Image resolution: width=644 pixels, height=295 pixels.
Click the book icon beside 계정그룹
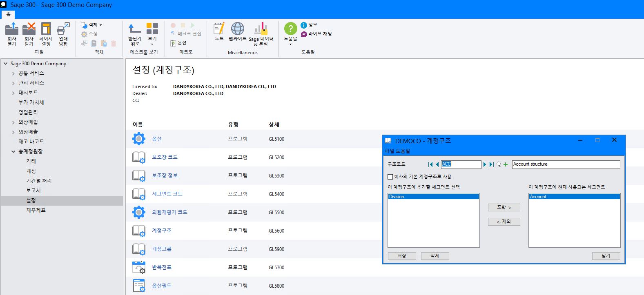pos(139,249)
